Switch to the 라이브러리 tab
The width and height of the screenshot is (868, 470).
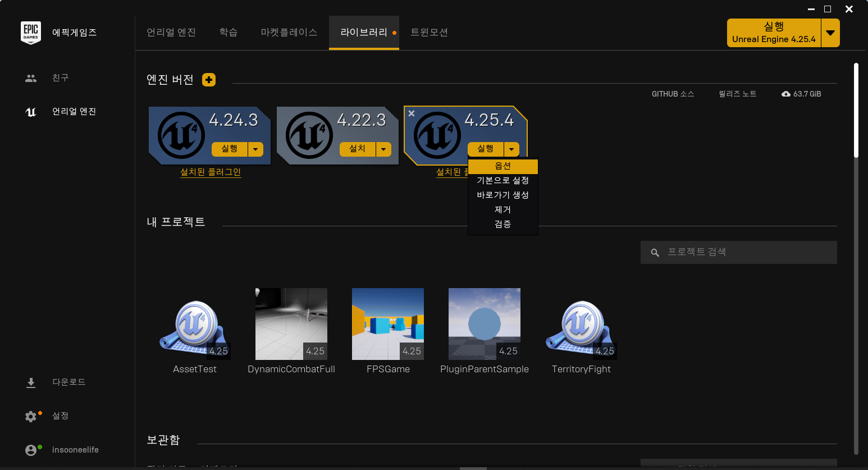pyautogui.click(x=364, y=33)
